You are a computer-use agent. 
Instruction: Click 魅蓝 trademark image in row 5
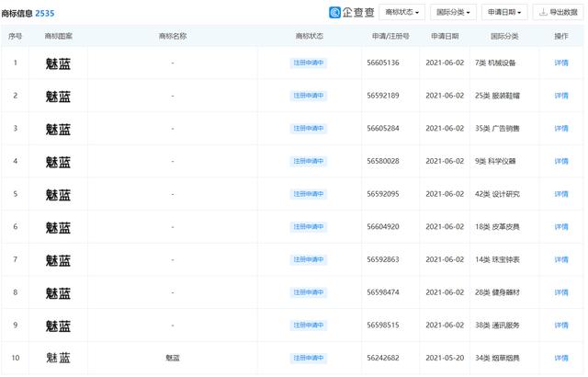(x=58, y=195)
